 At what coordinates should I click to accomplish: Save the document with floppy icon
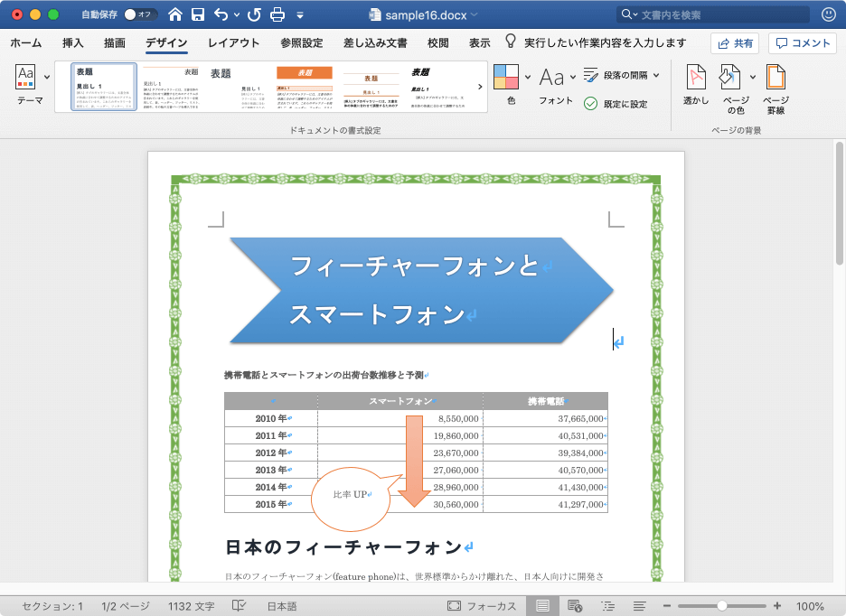[x=198, y=14]
